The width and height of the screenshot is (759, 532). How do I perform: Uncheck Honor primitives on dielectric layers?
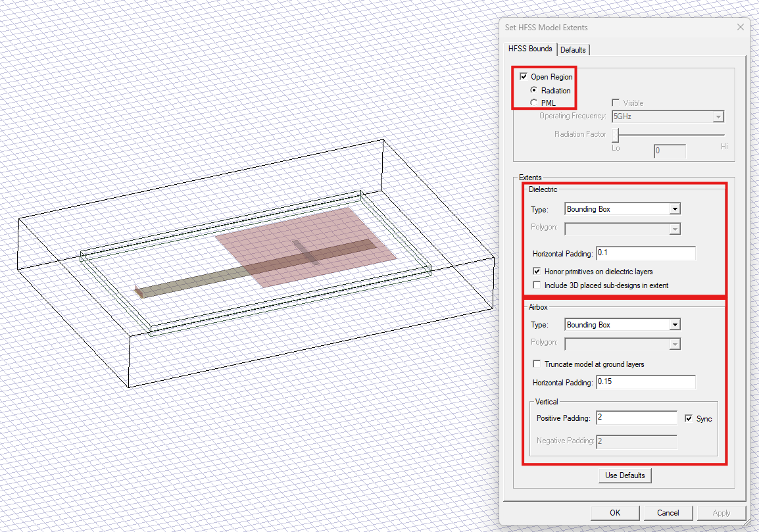pyautogui.click(x=537, y=271)
